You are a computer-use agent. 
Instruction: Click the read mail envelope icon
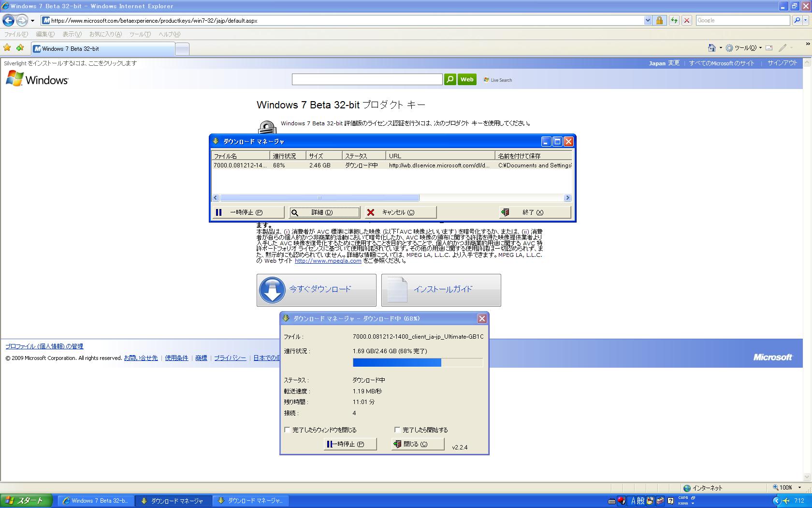pos(769,48)
